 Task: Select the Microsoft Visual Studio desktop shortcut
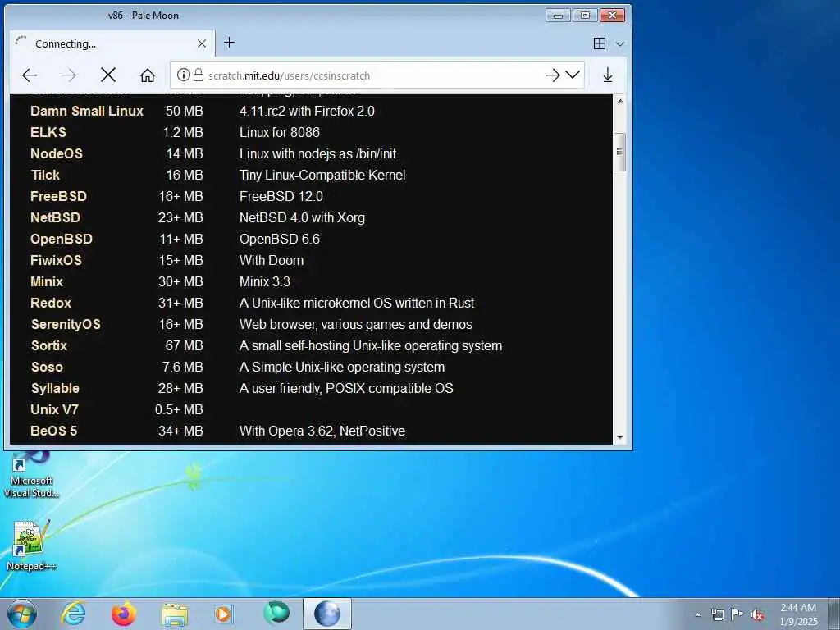click(x=31, y=476)
